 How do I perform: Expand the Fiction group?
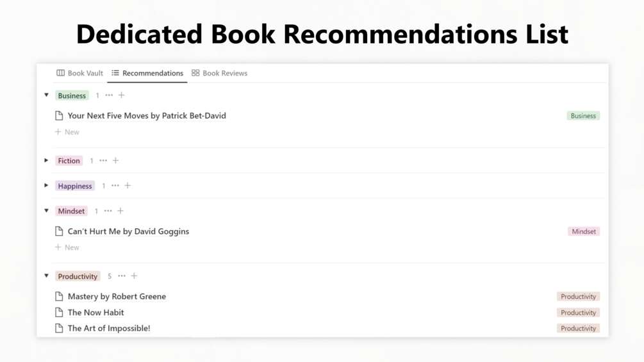click(x=46, y=161)
